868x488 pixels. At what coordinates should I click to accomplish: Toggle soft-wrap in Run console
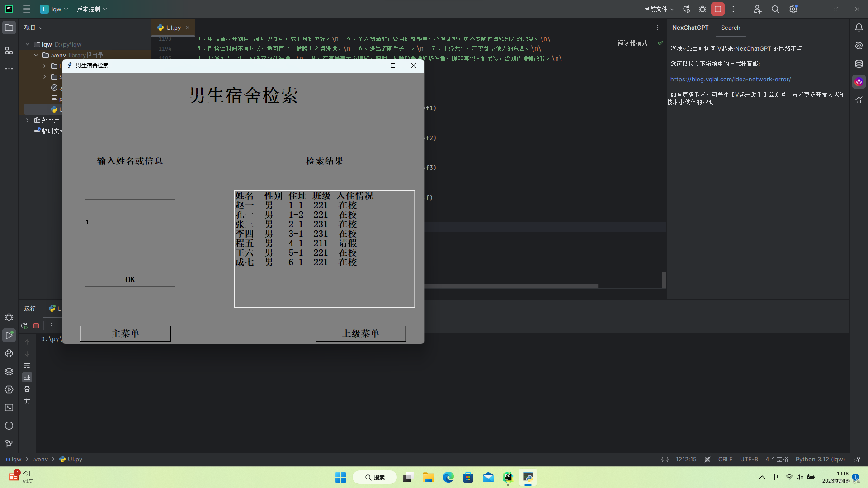(x=27, y=366)
